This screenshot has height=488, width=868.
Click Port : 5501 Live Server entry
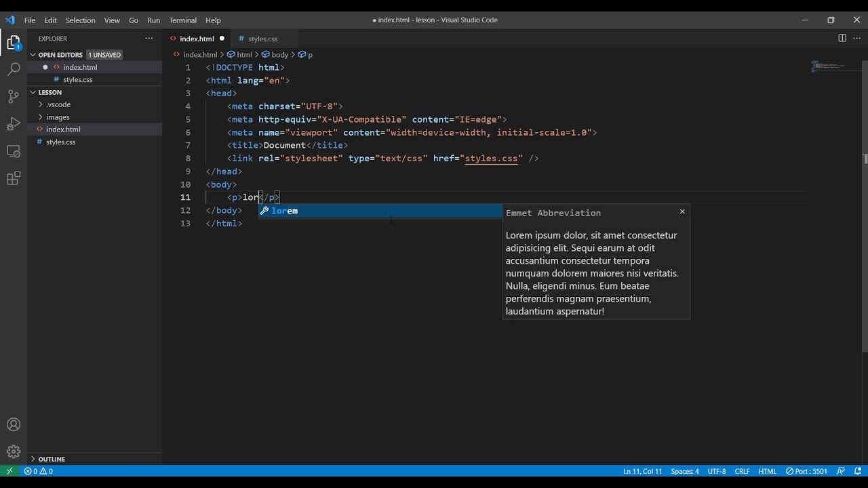(806, 471)
